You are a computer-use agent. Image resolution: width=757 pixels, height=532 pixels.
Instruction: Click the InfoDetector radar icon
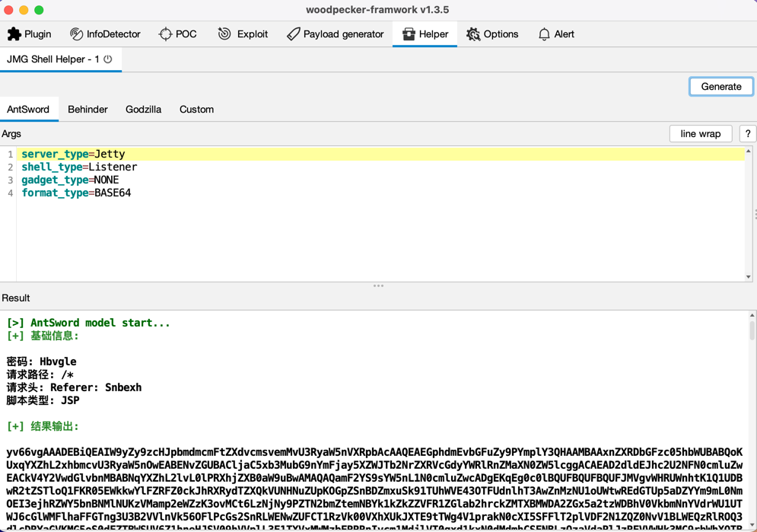pos(76,33)
